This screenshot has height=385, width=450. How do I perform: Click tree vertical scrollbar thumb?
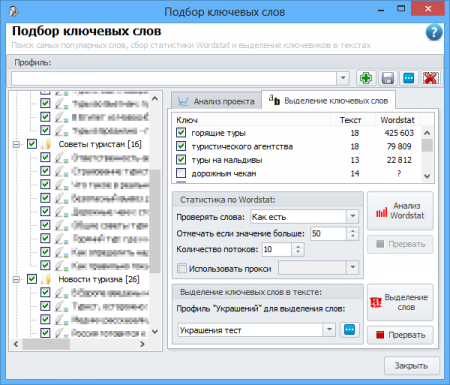coord(155,221)
